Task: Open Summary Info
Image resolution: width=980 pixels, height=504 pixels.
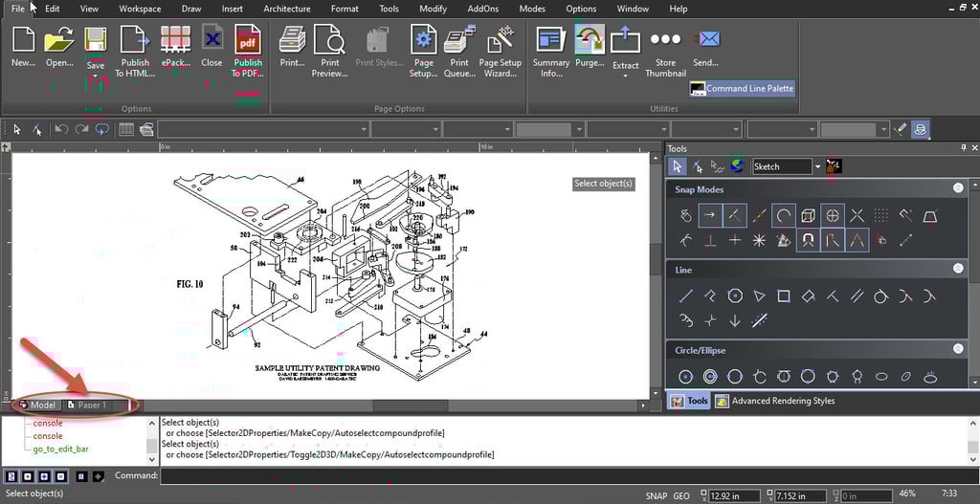Action: (x=550, y=40)
